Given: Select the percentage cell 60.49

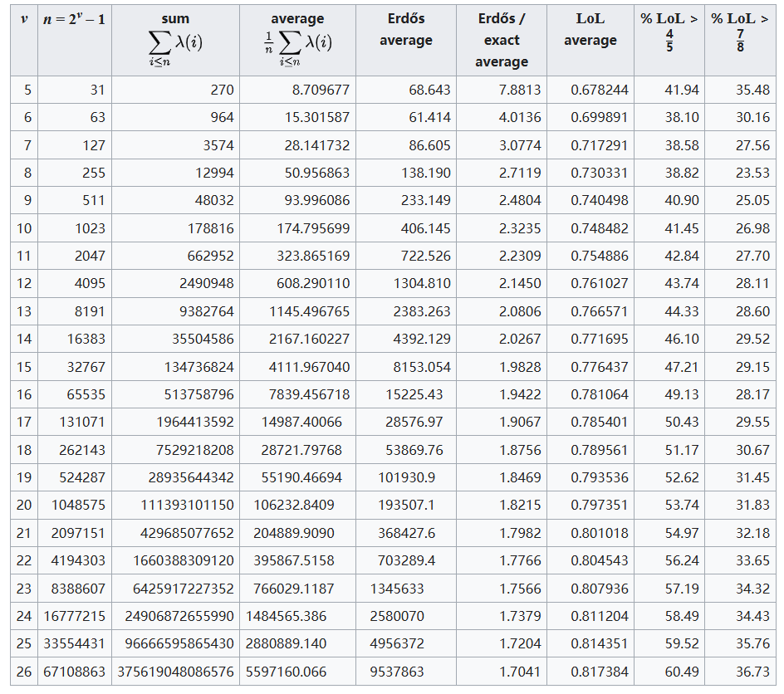Looking at the screenshot, I should tap(681, 672).
